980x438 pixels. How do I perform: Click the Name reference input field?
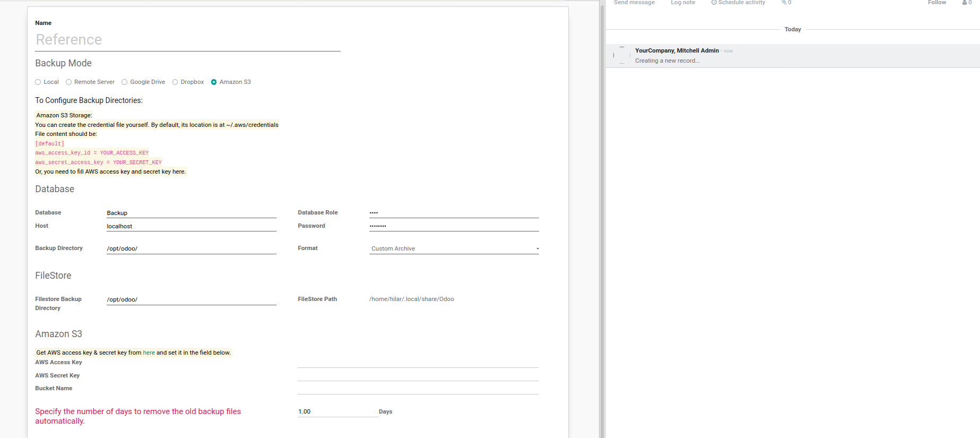(x=188, y=40)
